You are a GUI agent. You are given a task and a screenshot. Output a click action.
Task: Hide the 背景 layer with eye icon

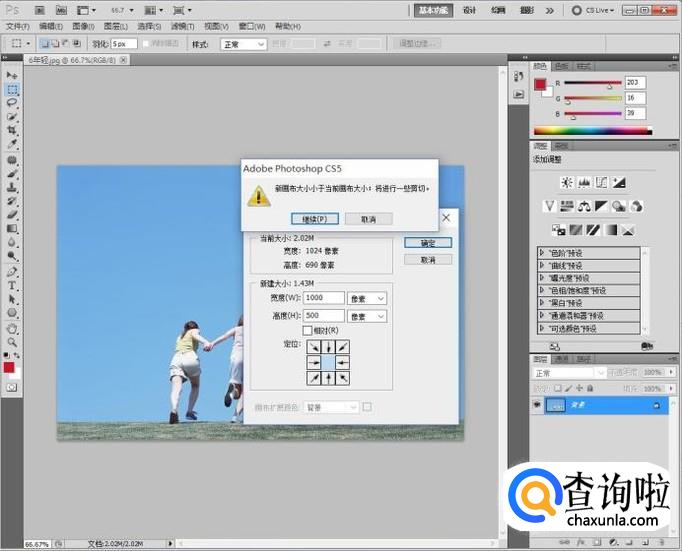(x=537, y=404)
